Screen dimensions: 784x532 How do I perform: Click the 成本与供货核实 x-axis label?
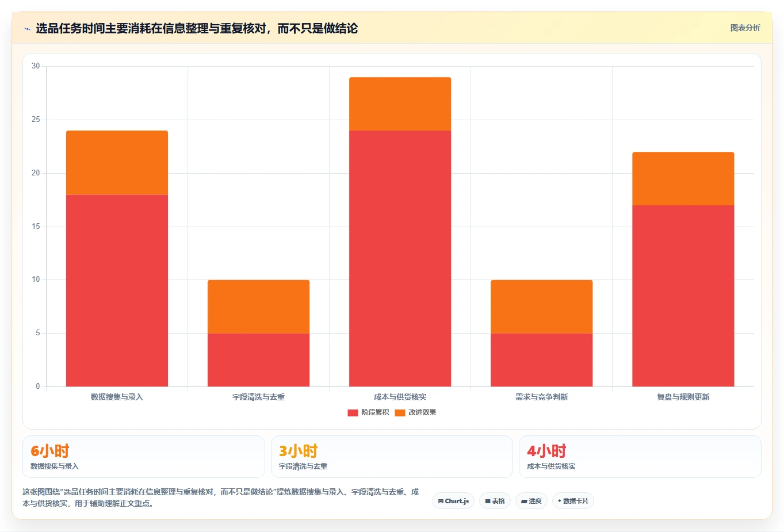(400, 397)
